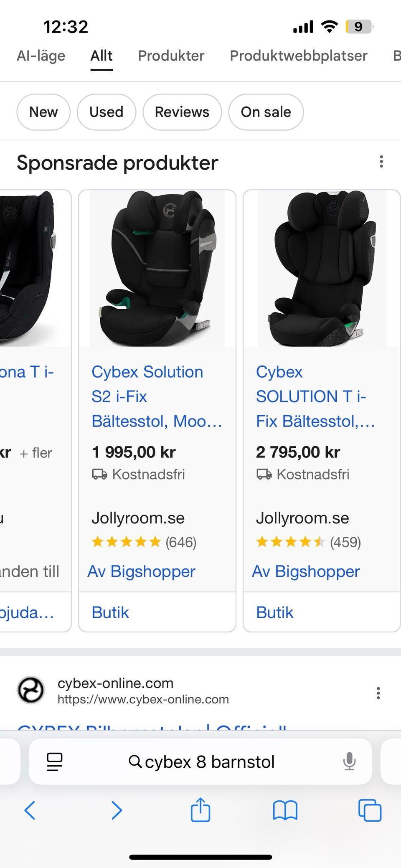The image size is (401, 868).
Task: Open Sponsrade produkter three-dot menu
Action: 381,162
